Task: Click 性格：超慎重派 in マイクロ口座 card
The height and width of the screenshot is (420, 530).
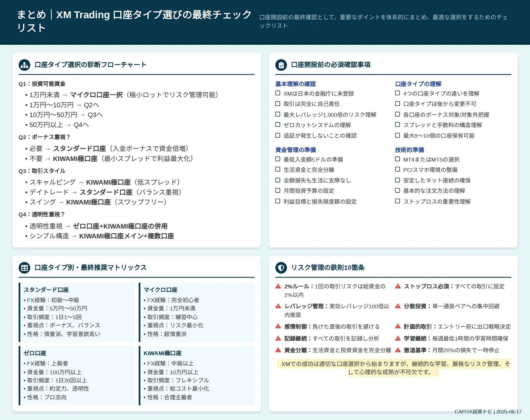Action: click(x=165, y=334)
